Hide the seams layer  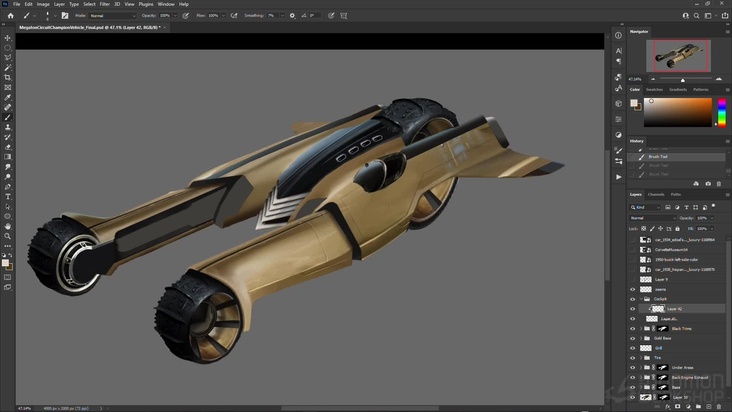point(633,289)
